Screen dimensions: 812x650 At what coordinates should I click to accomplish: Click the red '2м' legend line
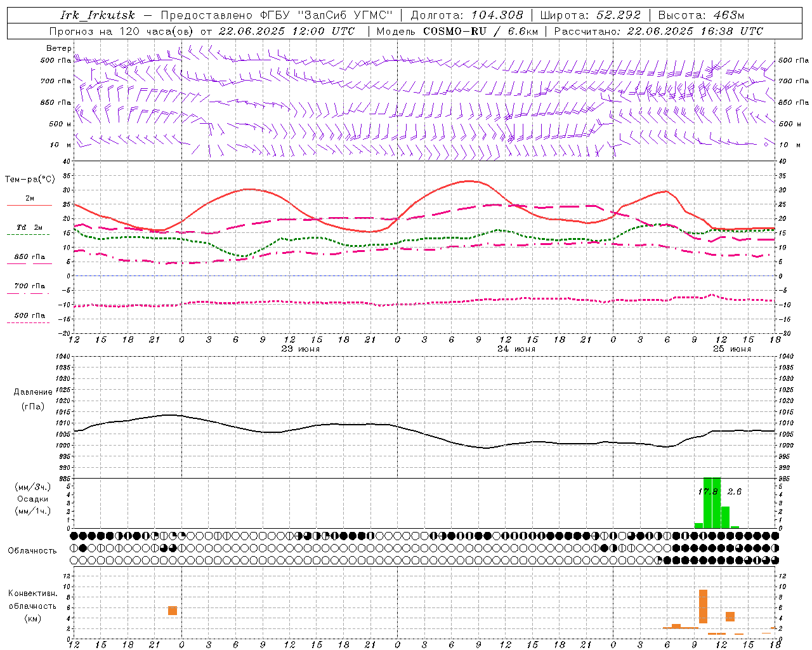(x=29, y=205)
